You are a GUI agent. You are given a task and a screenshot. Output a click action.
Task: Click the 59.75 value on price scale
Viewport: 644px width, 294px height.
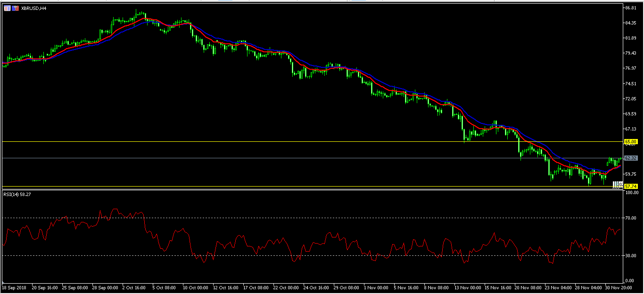[631, 174]
